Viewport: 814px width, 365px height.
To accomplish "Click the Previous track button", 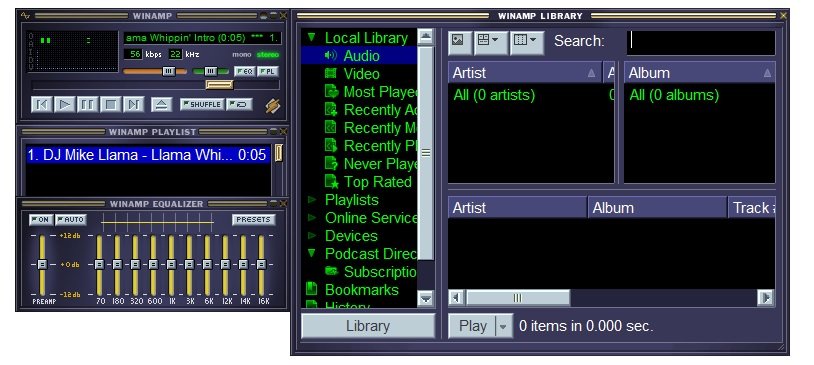I will 42,105.
